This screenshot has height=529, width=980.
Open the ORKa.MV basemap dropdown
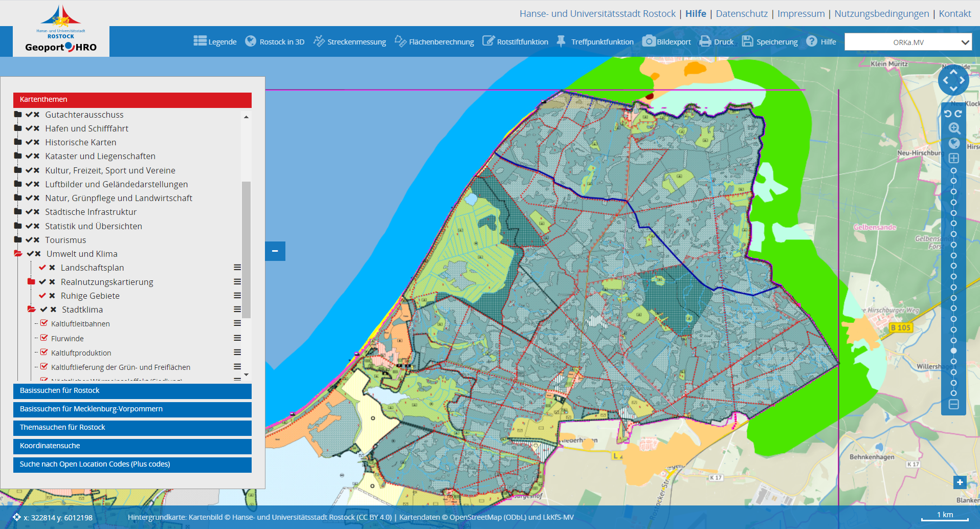coord(908,42)
